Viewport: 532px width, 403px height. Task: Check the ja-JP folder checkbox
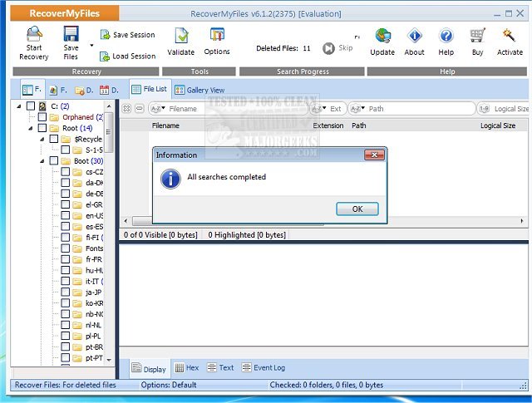pos(65,292)
